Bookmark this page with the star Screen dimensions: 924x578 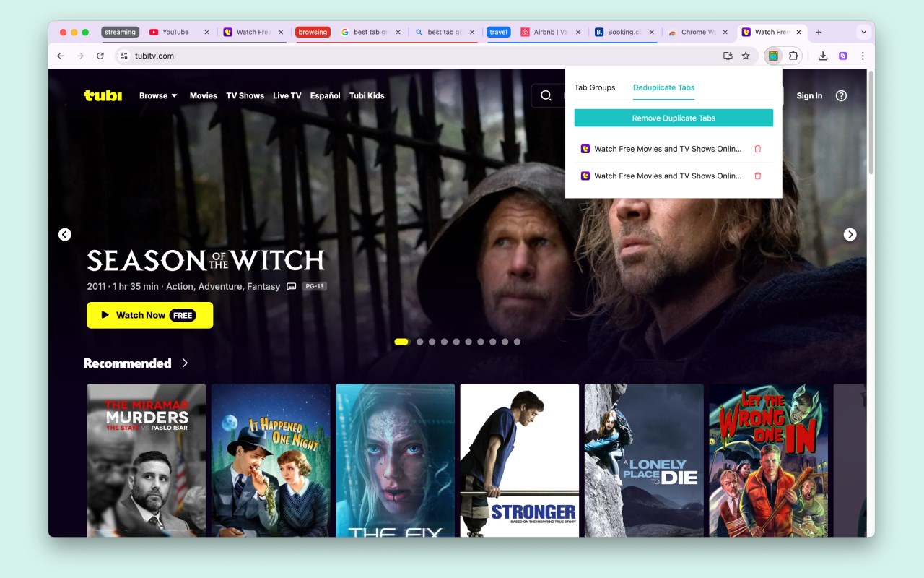[746, 56]
